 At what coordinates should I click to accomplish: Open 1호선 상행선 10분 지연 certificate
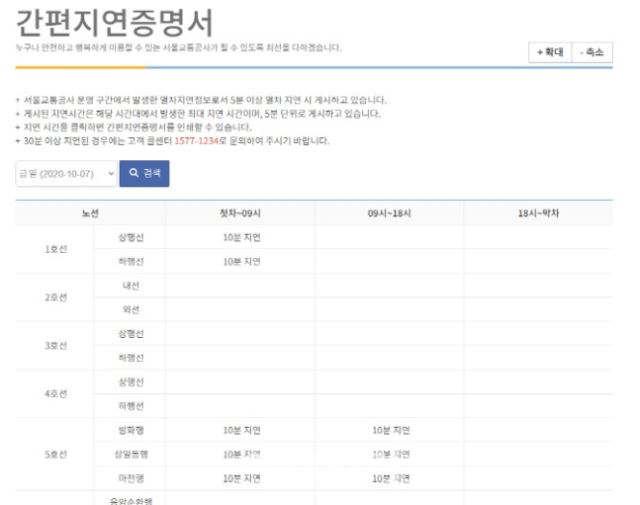pos(242,238)
